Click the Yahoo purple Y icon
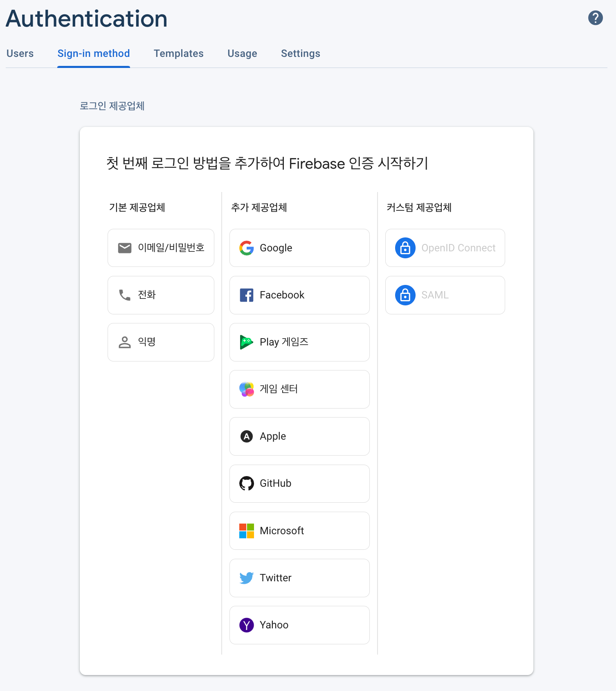Viewport: 616px width, 691px height. (x=247, y=625)
